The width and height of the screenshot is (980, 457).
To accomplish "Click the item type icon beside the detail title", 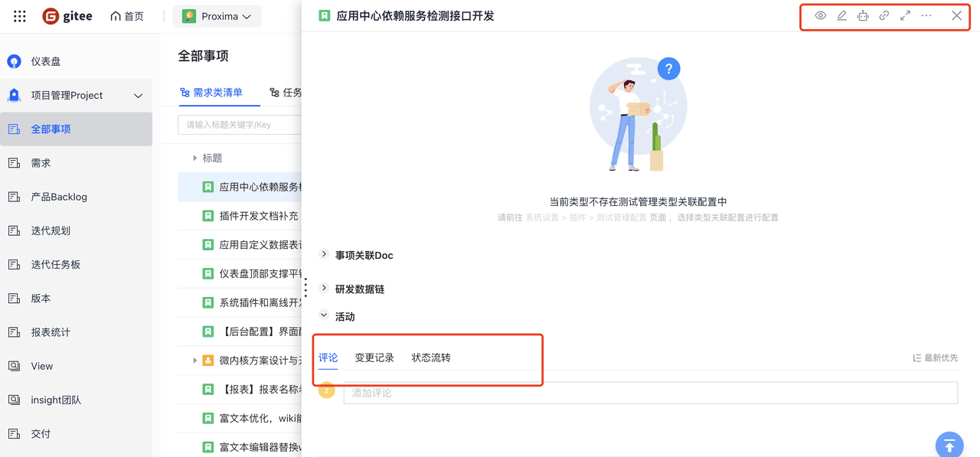I will [325, 15].
